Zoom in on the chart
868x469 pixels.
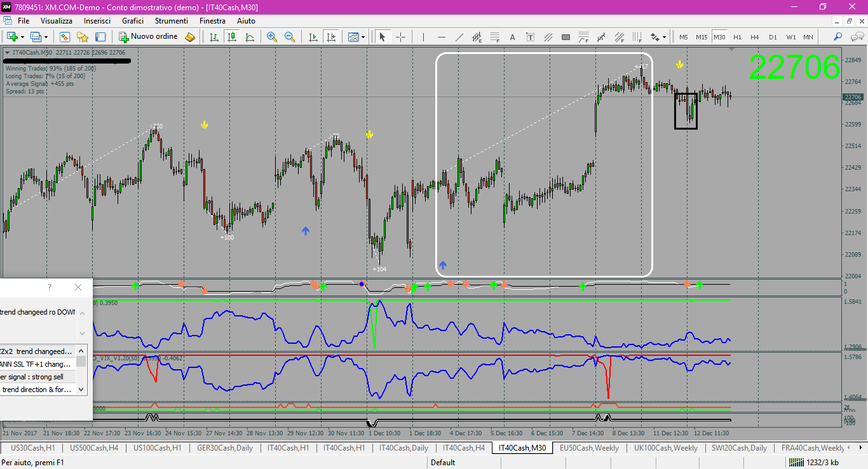pos(272,37)
